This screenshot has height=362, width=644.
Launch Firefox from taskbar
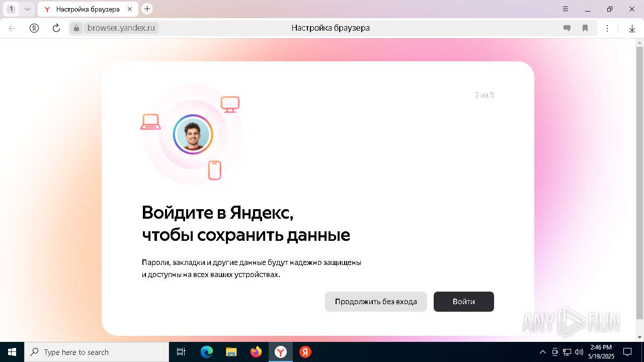(x=256, y=352)
